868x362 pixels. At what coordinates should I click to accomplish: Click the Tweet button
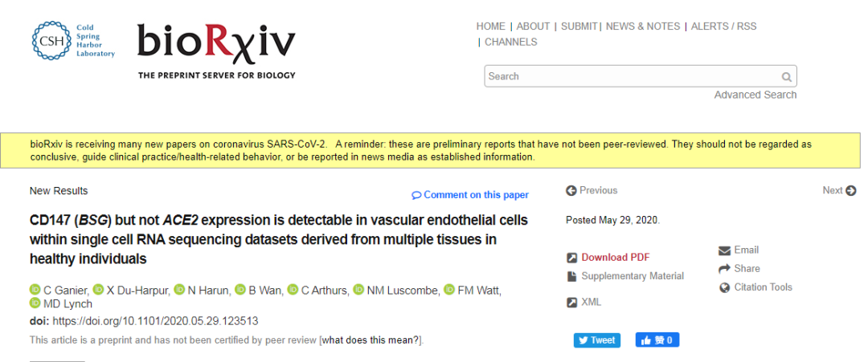597,340
